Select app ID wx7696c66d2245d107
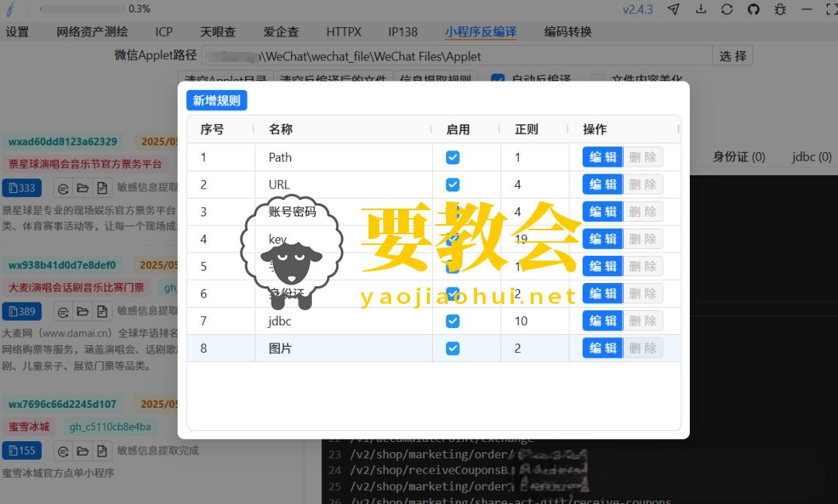The width and height of the screenshot is (838, 504). pos(62,404)
